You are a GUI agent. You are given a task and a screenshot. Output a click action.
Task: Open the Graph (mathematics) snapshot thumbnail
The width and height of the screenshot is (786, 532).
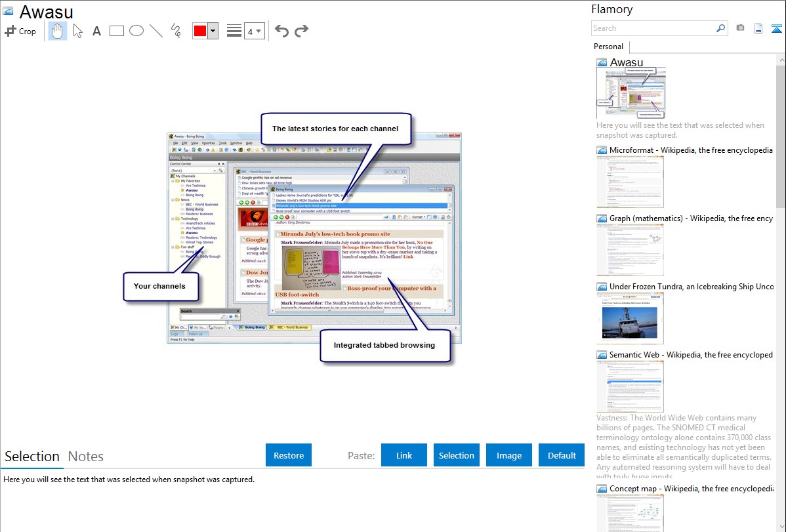(x=630, y=250)
